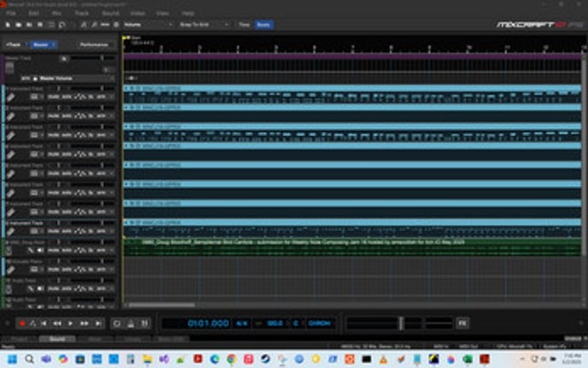Open the Snap To Grid dropdown
The height and width of the screenshot is (368, 588).
(203, 26)
